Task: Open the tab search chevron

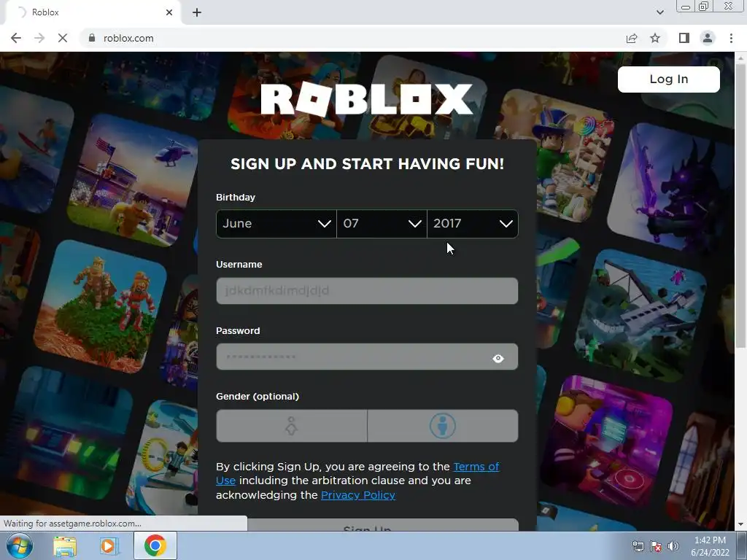Action: click(x=659, y=12)
